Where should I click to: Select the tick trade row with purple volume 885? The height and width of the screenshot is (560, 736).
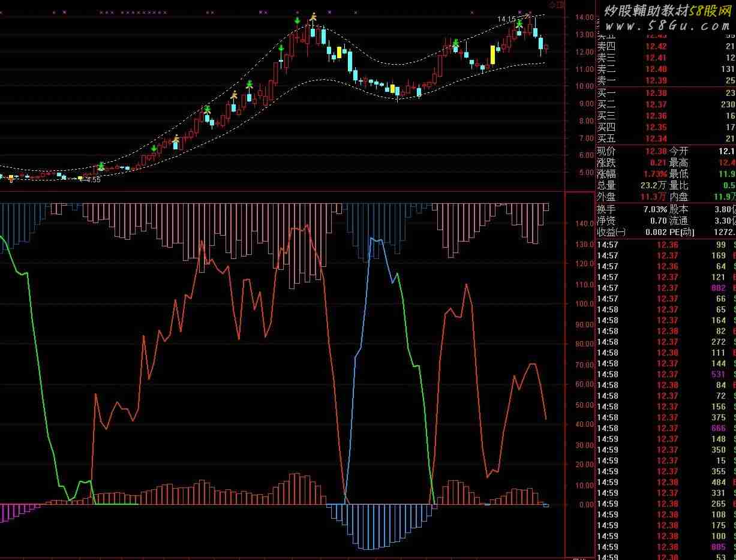pyautogui.click(x=666, y=547)
